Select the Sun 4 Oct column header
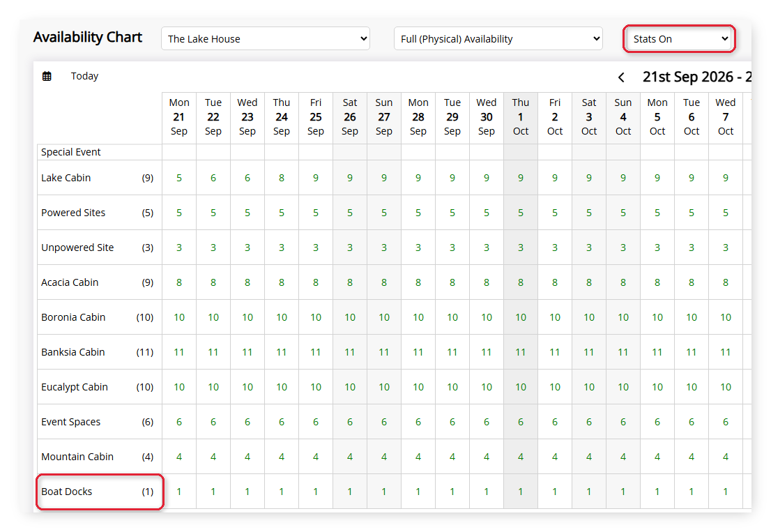This screenshot has width=771, height=532. click(623, 117)
